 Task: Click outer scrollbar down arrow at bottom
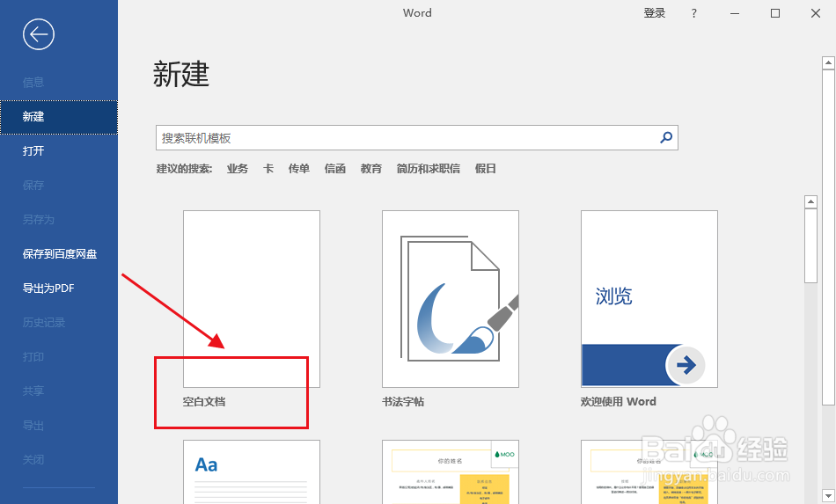click(x=828, y=495)
